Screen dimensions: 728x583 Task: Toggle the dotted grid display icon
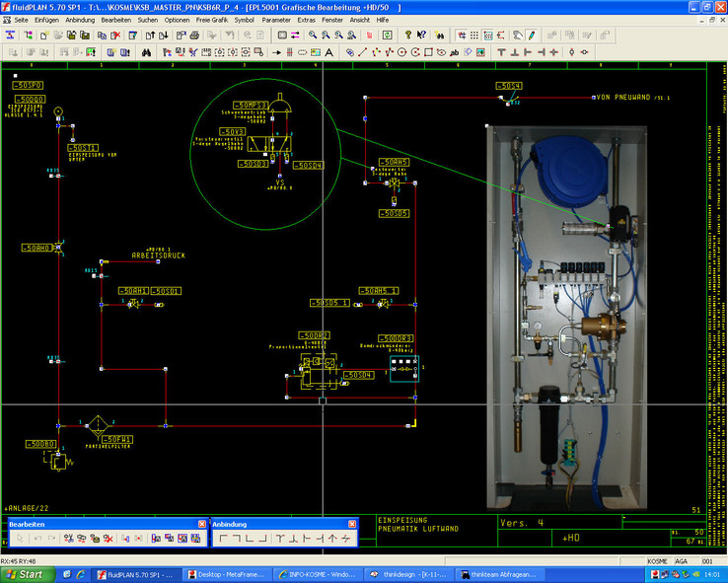(x=474, y=35)
